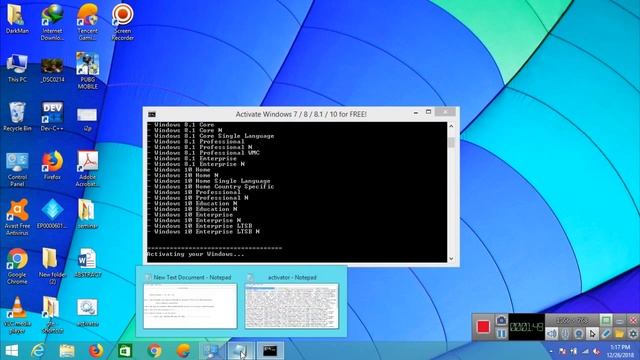Image resolution: width=640 pixels, height=360 pixels.
Task: Select the PUBG MOBILE shortcut
Action: pos(87,71)
